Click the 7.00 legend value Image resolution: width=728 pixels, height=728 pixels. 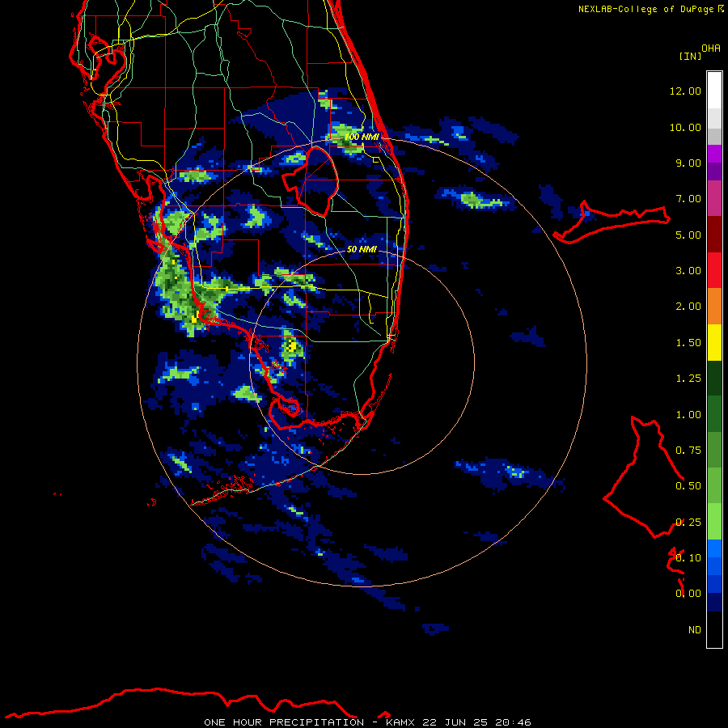[x=688, y=199]
